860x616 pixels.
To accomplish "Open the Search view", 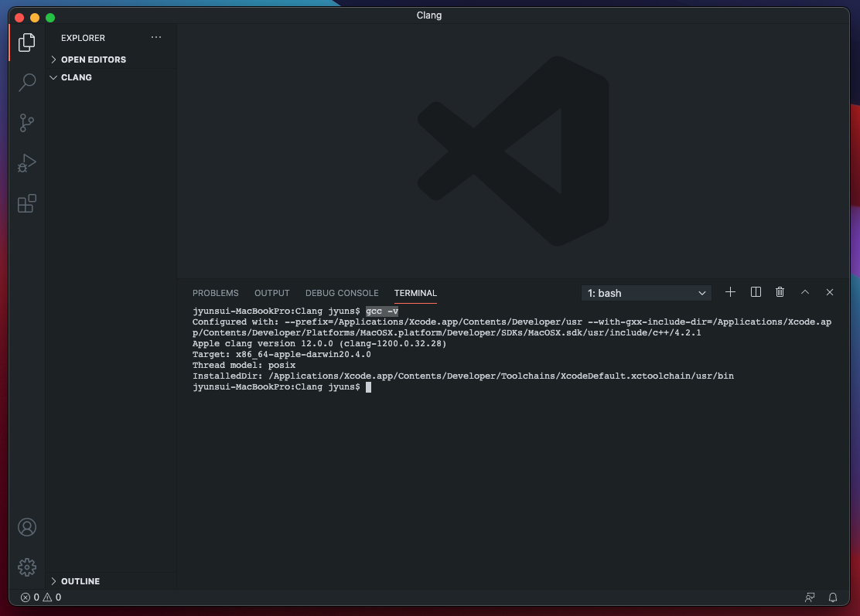I will point(27,83).
